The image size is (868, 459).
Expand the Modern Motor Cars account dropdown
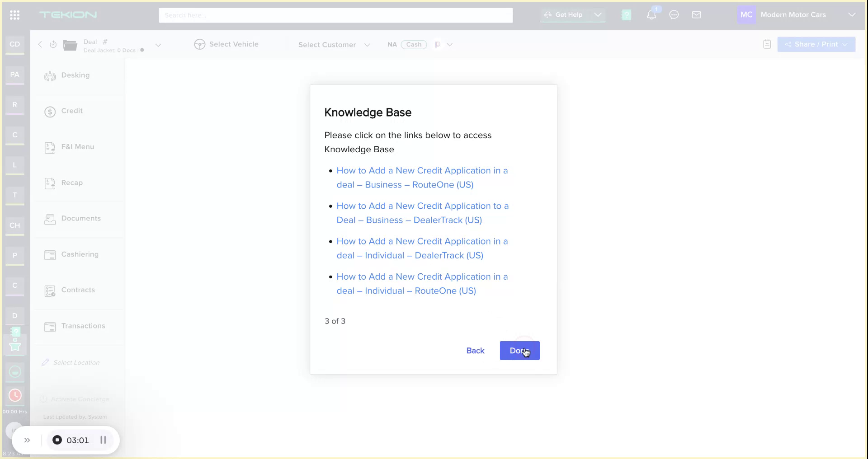pos(853,14)
